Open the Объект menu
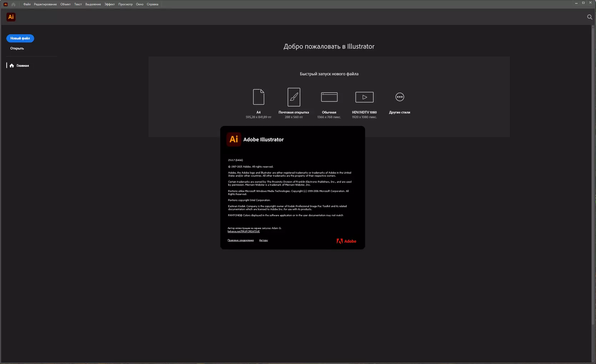This screenshot has width=596, height=364. (65, 4)
